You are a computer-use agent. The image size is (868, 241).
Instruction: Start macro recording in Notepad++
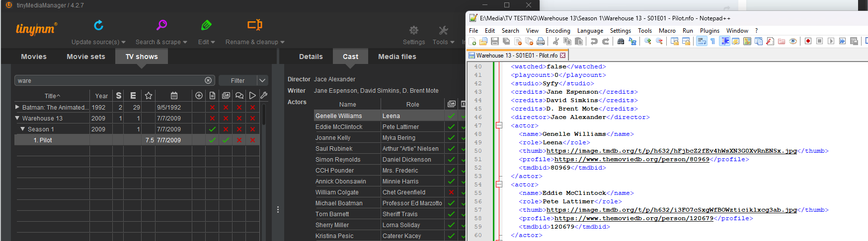click(808, 41)
